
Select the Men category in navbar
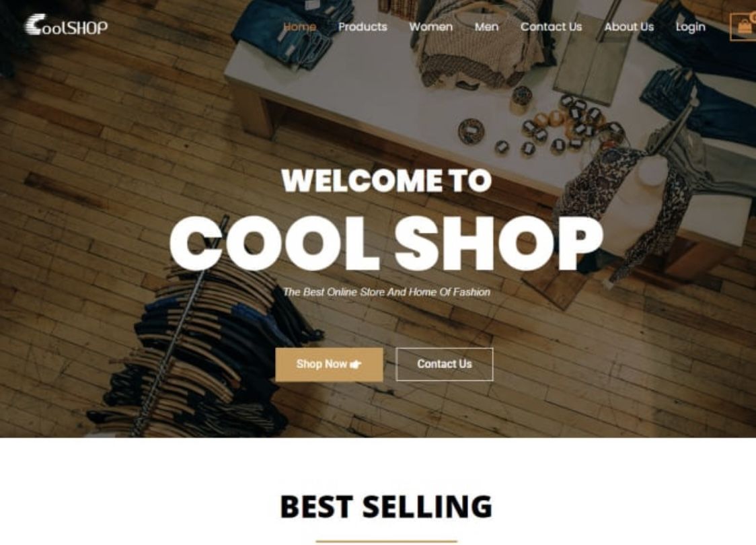[486, 27]
